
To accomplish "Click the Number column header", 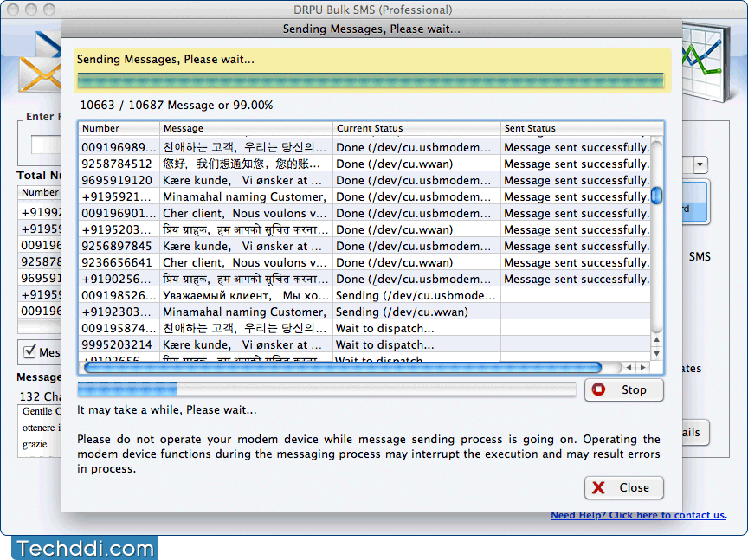I will 119,128.
